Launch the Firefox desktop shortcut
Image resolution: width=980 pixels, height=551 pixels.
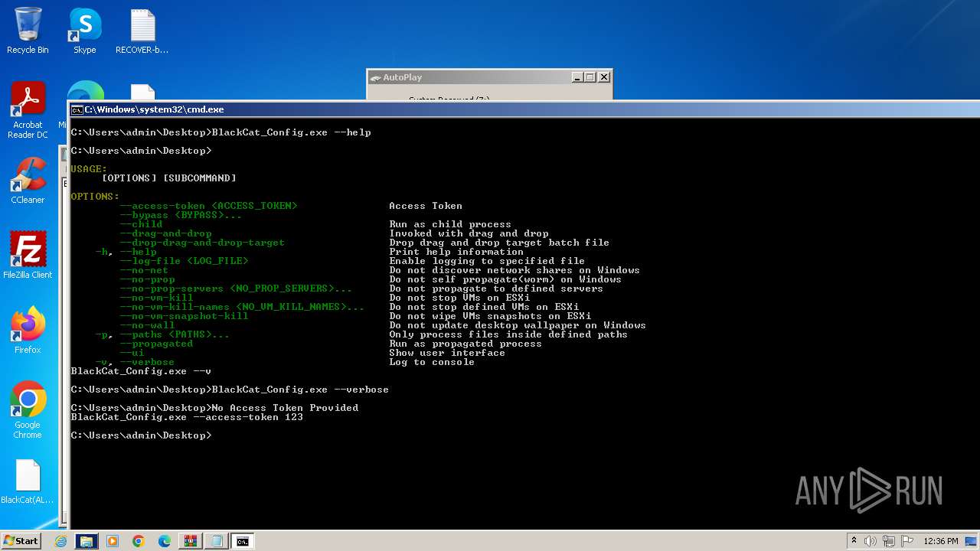tap(28, 331)
